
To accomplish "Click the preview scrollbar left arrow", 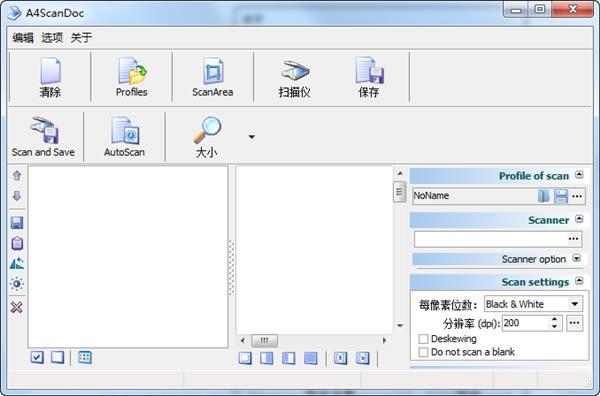I will [x=242, y=340].
